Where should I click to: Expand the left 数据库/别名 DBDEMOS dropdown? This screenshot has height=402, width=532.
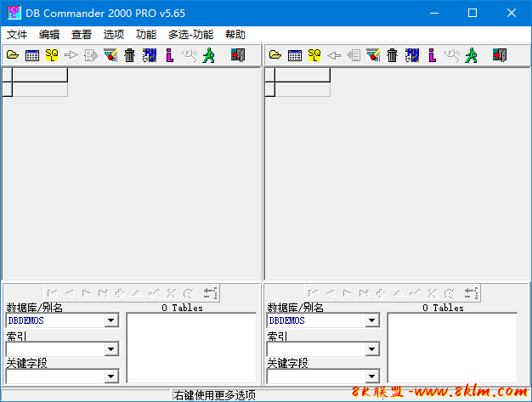(111, 320)
